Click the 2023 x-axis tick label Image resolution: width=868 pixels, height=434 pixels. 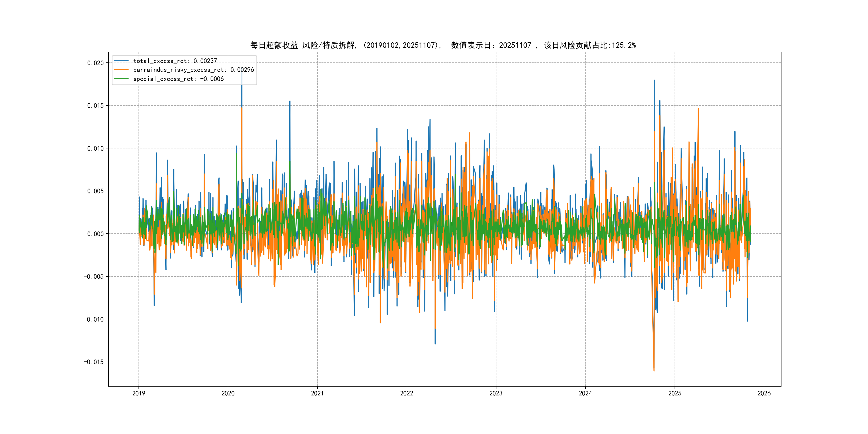click(x=496, y=393)
